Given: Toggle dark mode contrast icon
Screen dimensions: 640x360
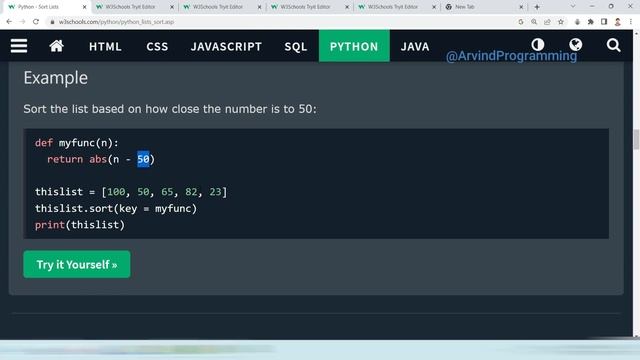Looking at the screenshot, I should (538, 44).
